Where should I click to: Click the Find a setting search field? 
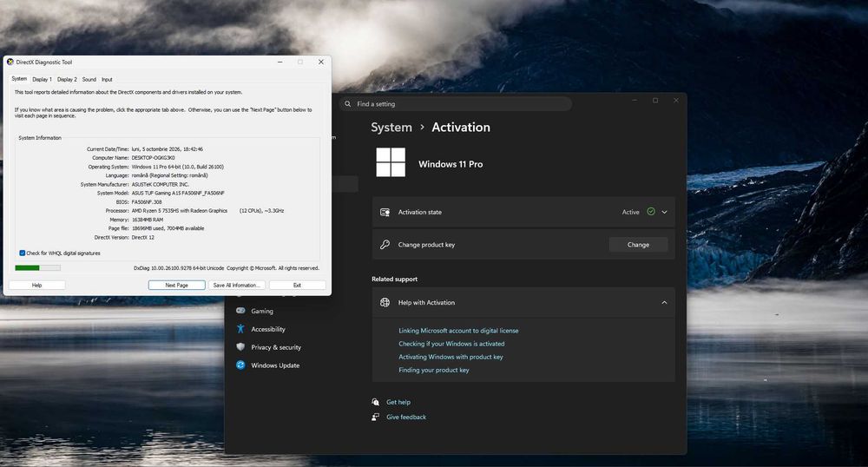[x=456, y=104]
